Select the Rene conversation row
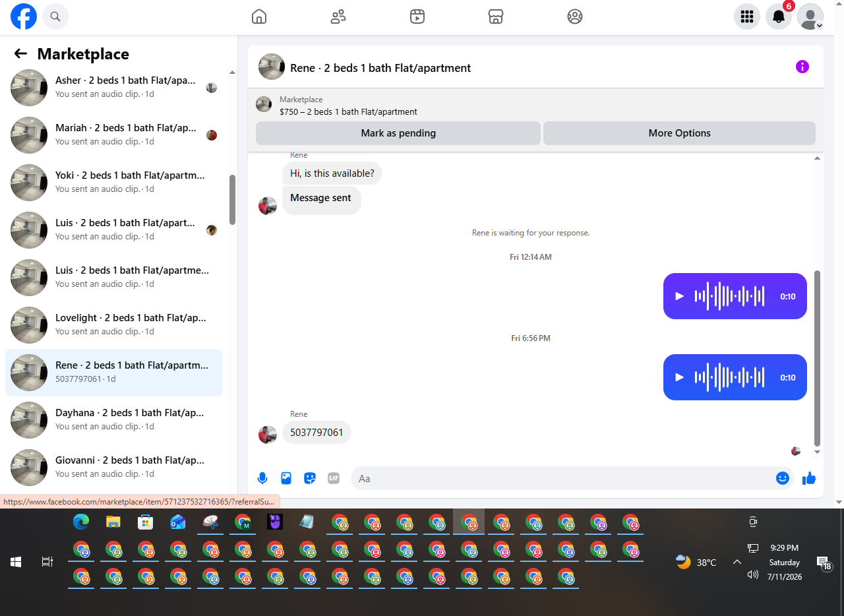The height and width of the screenshot is (616, 844). pyautogui.click(x=113, y=373)
